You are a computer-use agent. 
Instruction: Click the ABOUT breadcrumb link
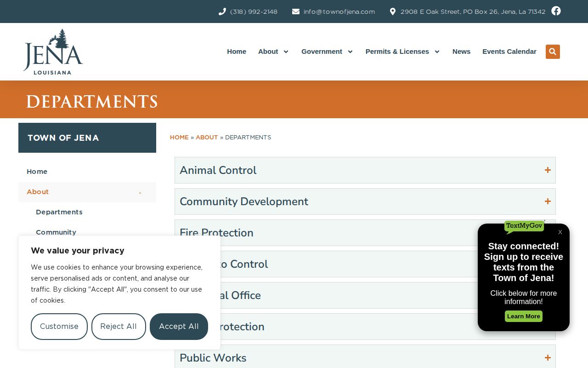207,138
